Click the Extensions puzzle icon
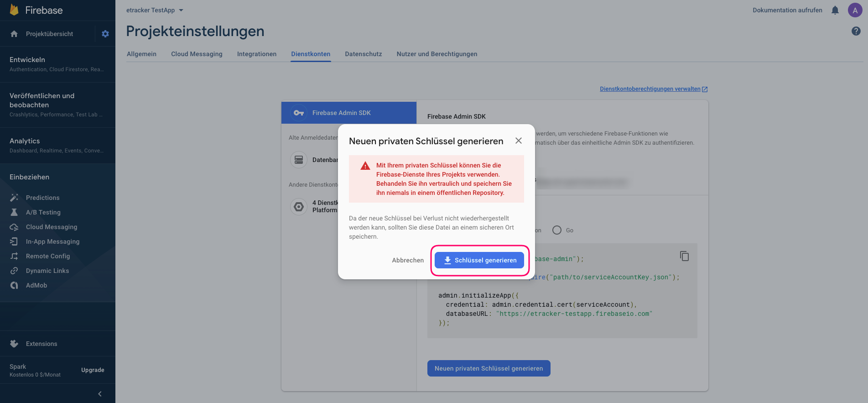This screenshot has height=403, width=868. coord(14,344)
